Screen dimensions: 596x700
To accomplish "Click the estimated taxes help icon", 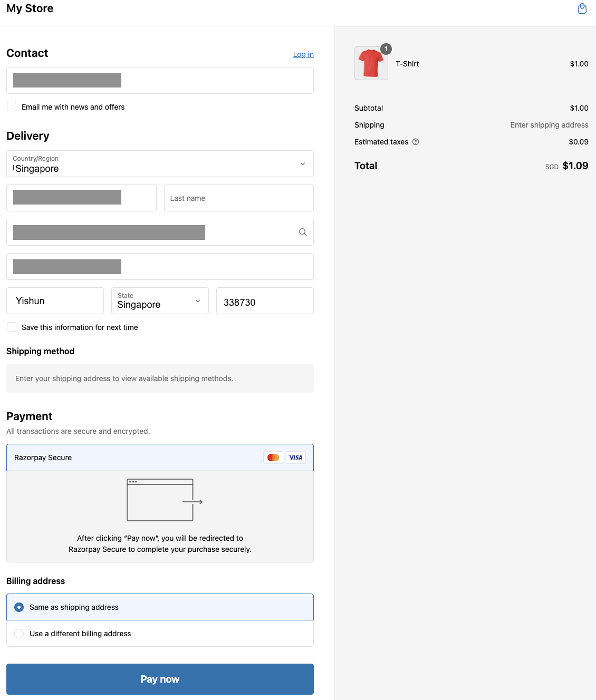I will [x=416, y=142].
